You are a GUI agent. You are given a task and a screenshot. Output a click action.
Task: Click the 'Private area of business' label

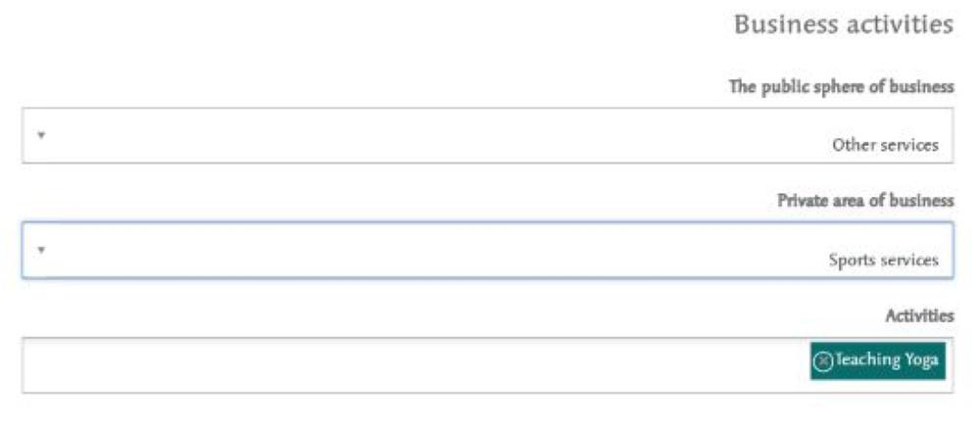coord(865,201)
